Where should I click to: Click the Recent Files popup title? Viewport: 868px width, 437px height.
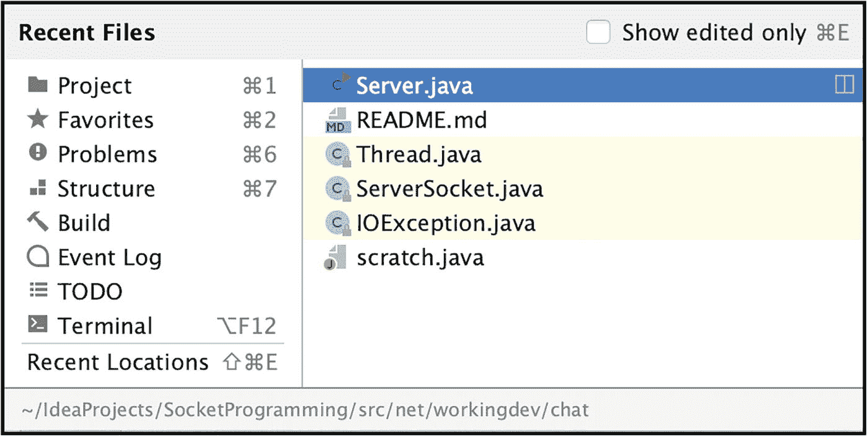click(x=87, y=33)
